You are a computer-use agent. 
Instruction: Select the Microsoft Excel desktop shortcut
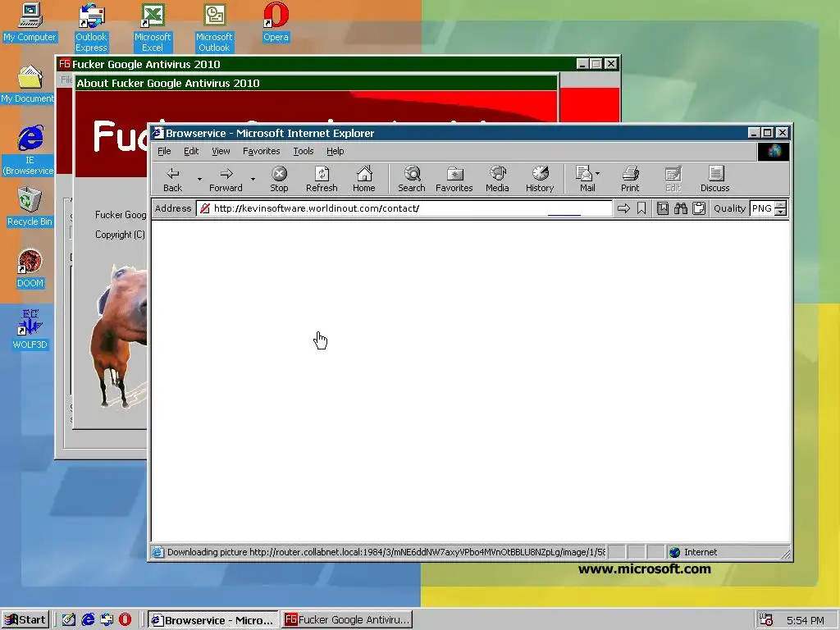[x=153, y=28]
